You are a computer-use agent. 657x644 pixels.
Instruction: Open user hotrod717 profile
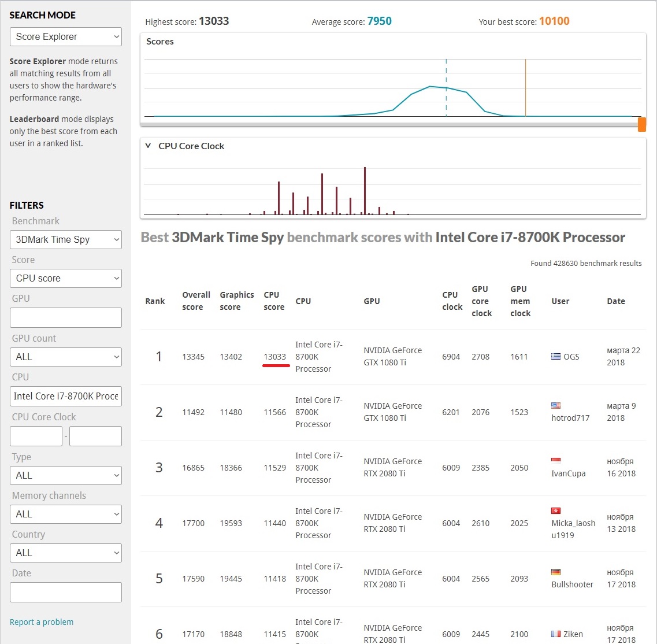click(x=570, y=418)
